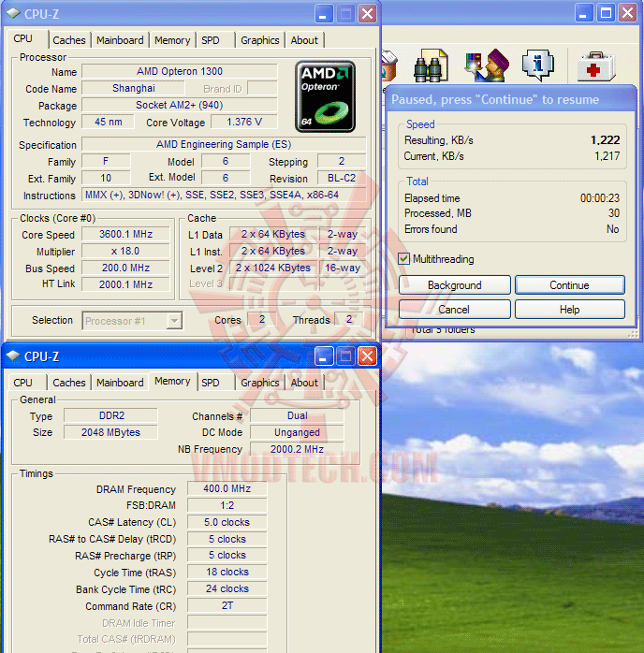Click the Code Name value Shanghai
This screenshot has width=644, height=653.
[x=133, y=88]
